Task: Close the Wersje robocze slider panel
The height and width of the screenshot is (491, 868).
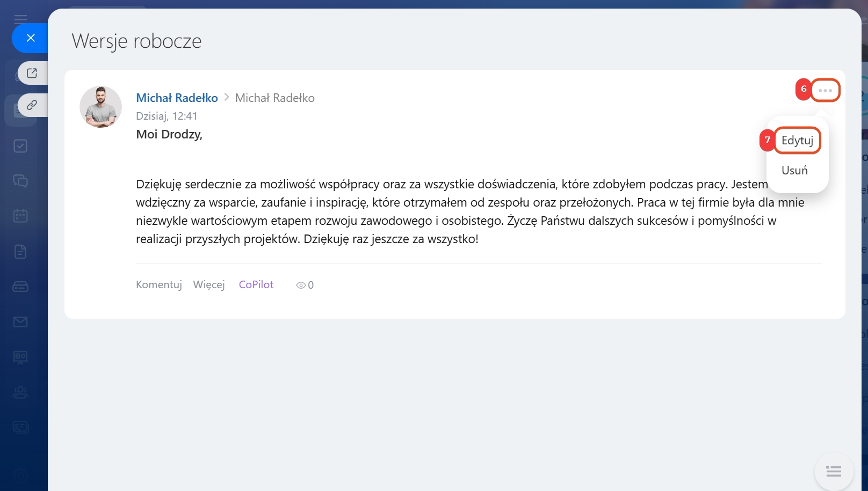Action: 31,38
